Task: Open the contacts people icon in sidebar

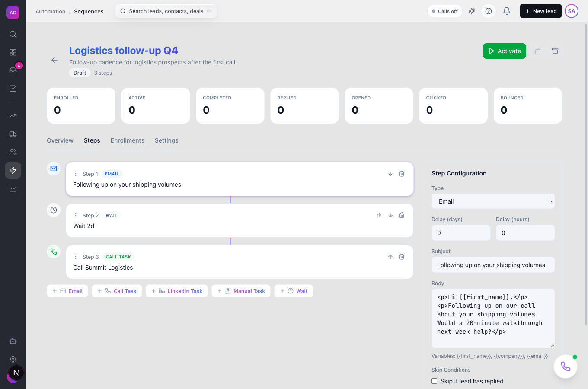Action: tap(13, 152)
